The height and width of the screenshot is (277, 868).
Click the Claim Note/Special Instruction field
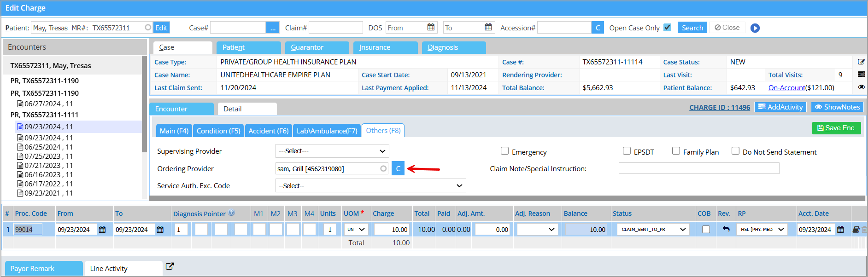(698, 169)
